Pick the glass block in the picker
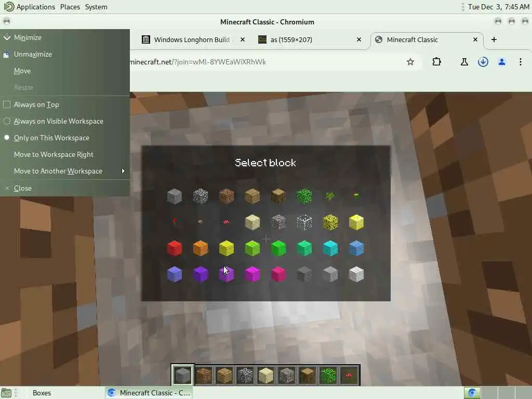The height and width of the screenshot is (399, 532). point(304,222)
